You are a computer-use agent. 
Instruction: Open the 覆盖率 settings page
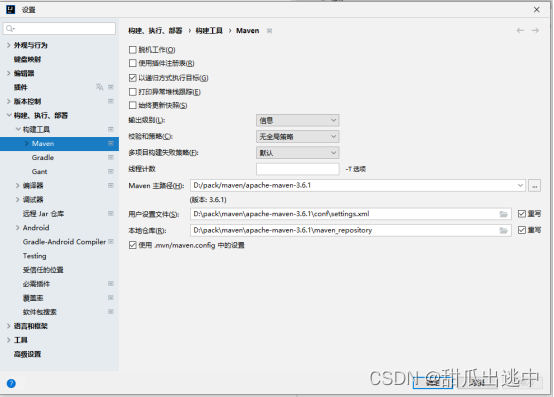coord(33,298)
